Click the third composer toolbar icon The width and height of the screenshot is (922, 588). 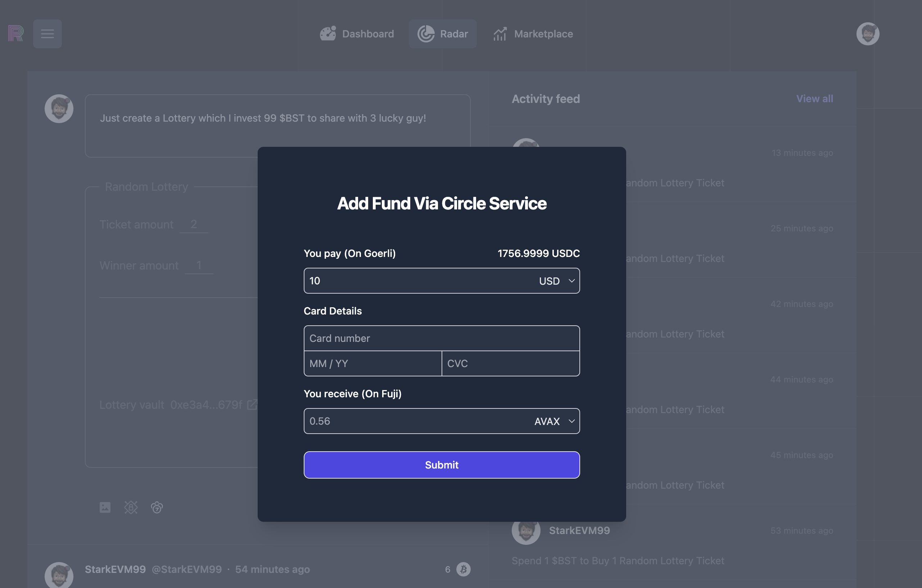click(157, 507)
